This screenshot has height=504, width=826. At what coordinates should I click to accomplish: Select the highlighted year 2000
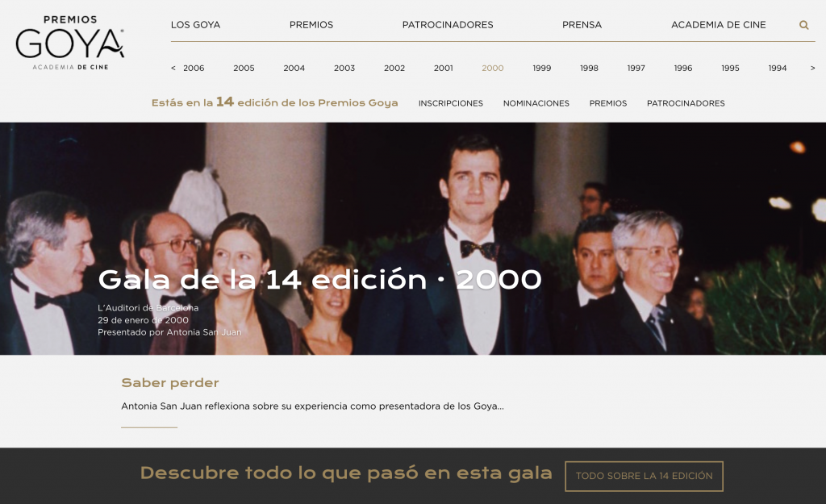tap(492, 69)
